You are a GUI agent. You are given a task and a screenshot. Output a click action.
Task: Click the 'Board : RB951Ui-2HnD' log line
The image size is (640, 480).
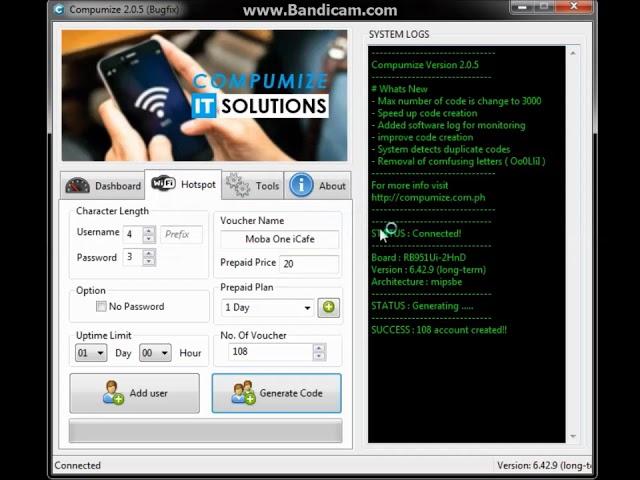[x=418, y=258]
